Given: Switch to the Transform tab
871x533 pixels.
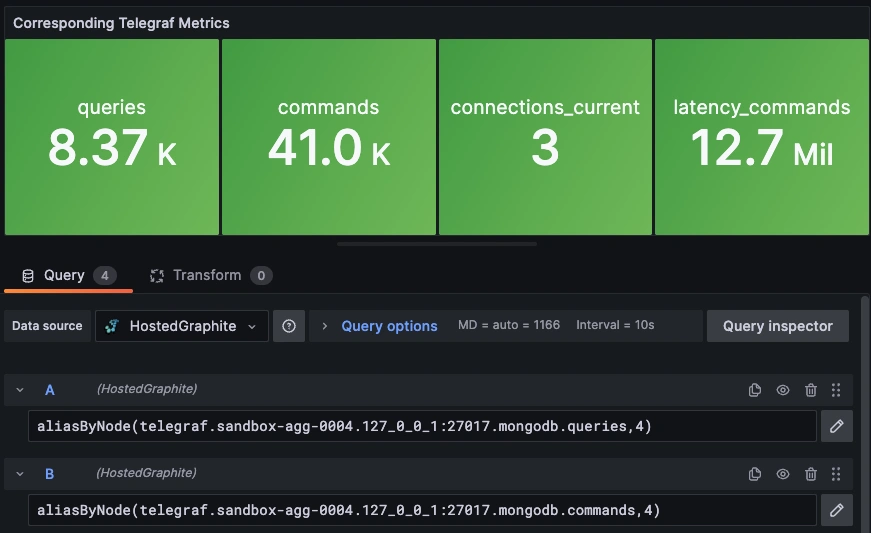Looking at the screenshot, I should 211,275.
